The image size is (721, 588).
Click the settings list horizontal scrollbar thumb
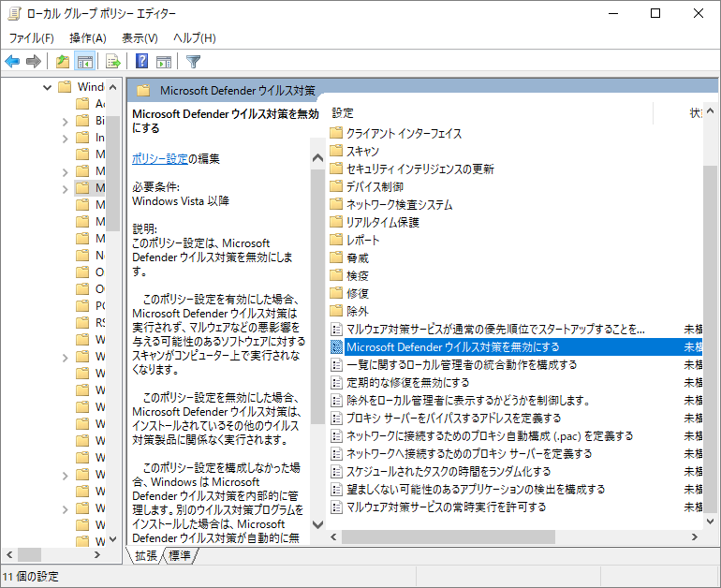[x=449, y=537]
